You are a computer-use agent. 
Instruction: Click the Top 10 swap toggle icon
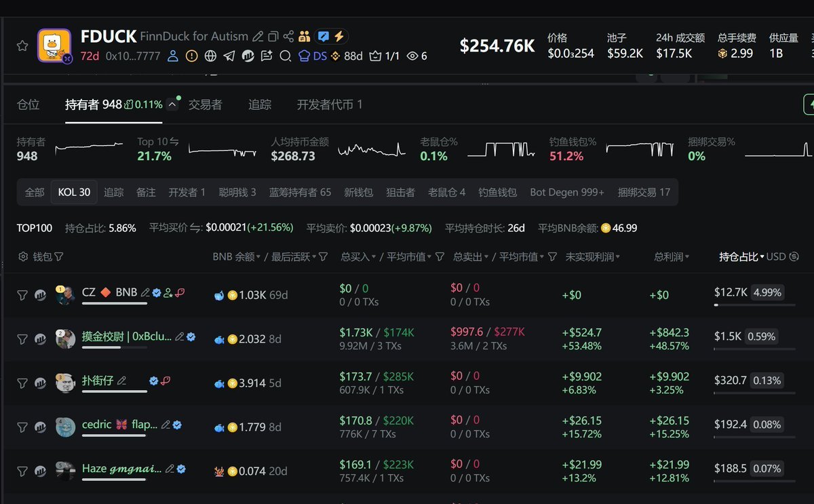[x=174, y=142]
